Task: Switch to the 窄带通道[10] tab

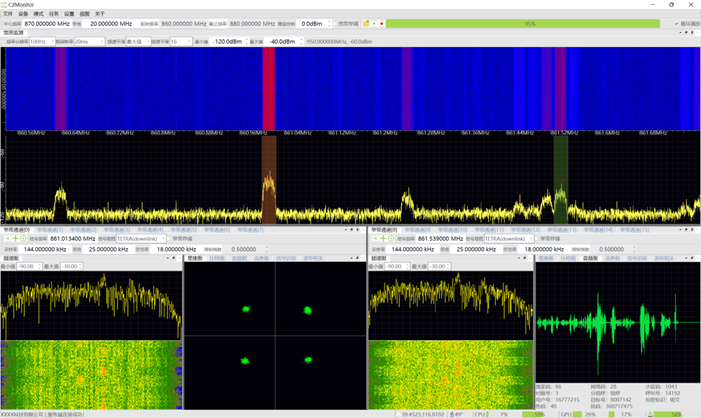Action: click(x=453, y=230)
